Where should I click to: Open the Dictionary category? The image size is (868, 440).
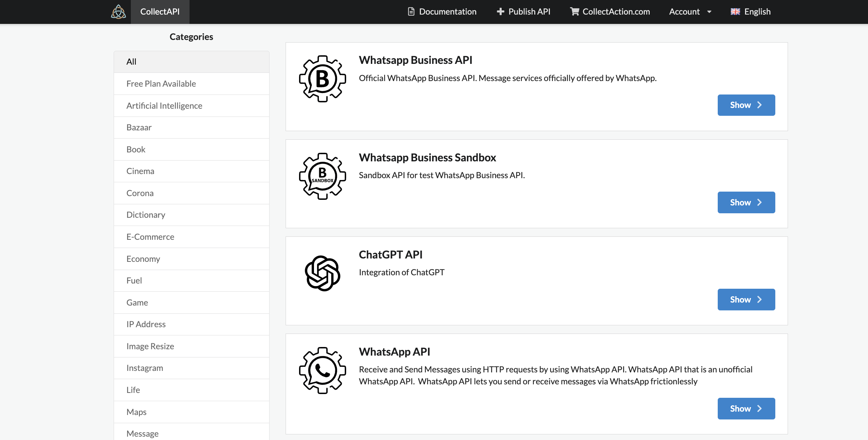[191, 215]
